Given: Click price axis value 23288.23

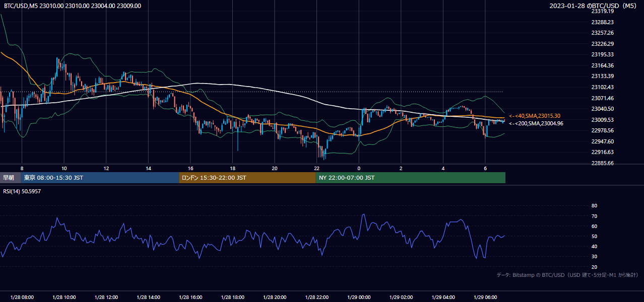Looking at the screenshot, I should (x=603, y=22).
